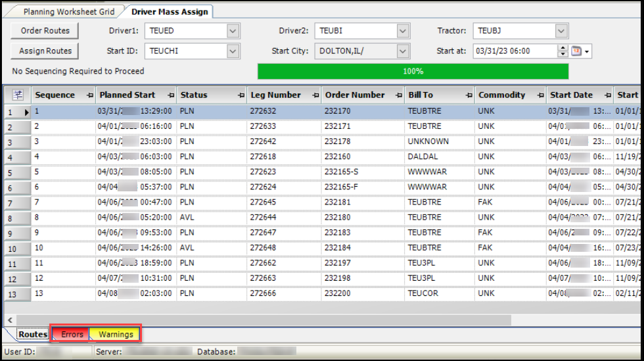Open the Driver1 dropdown
This screenshot has height=361, width=644.
(233, 31)
